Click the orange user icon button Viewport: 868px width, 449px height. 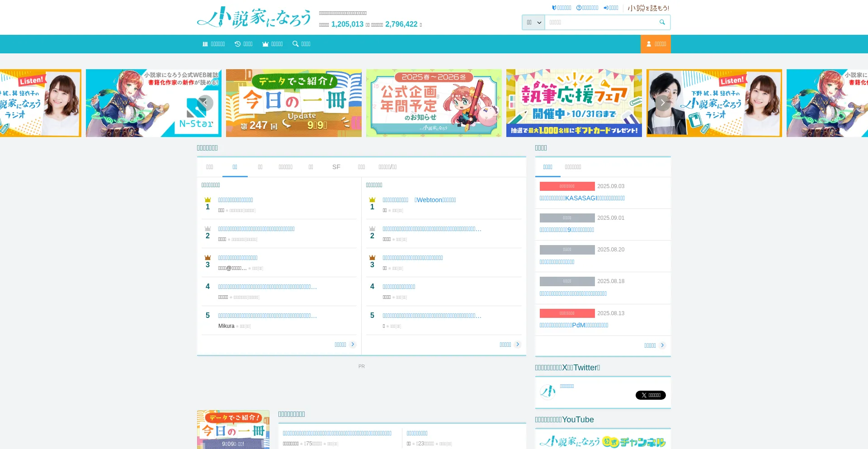[656, 44]
